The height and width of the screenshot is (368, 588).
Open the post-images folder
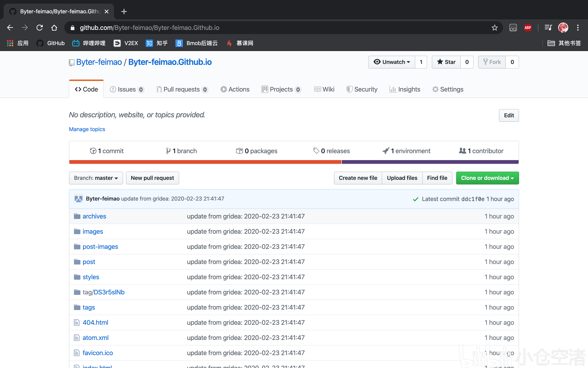pyautogui.click(x=100, y=247)
